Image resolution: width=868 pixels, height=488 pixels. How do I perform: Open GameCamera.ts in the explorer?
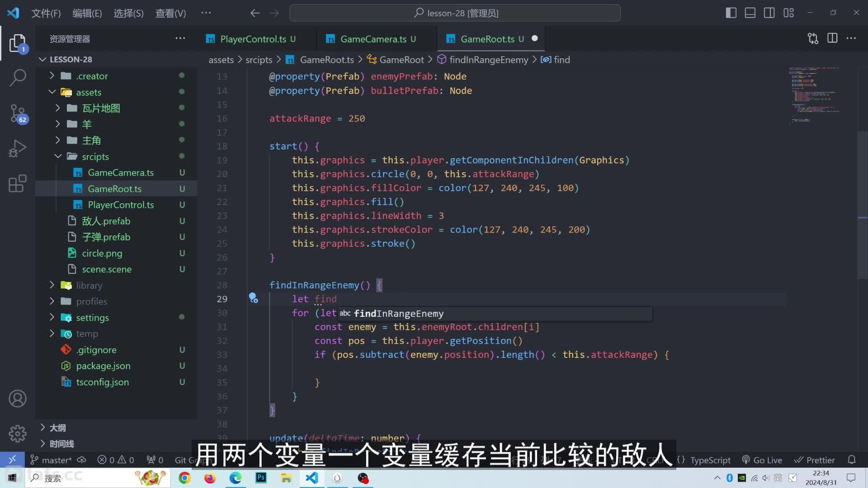pos(116,173)
